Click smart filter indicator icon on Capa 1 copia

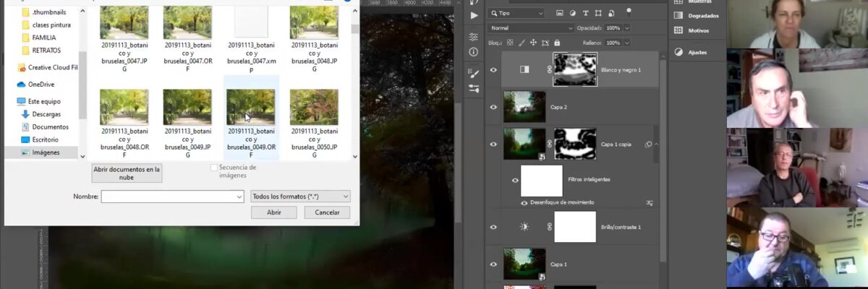tap(649, 144)
